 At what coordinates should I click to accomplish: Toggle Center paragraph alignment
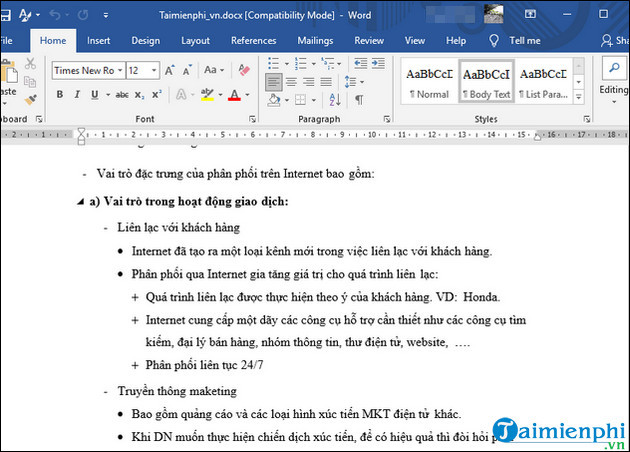click(291, 82)
